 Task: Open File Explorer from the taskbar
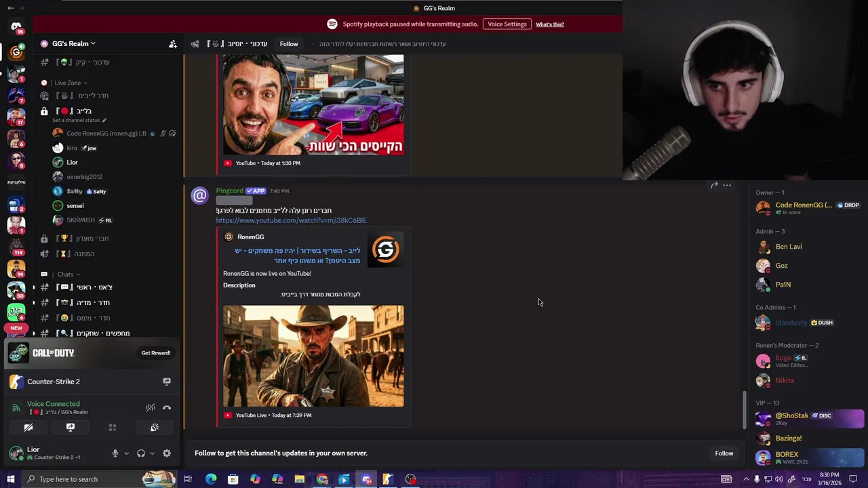299,479
